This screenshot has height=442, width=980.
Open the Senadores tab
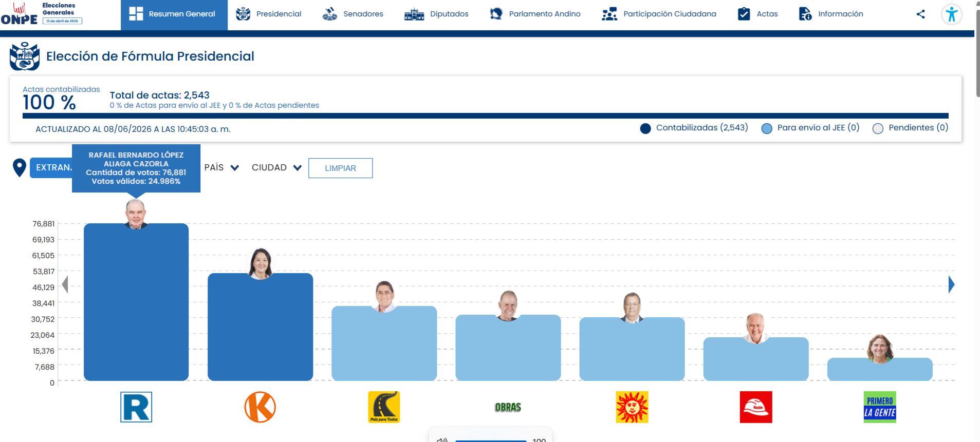tap(353, 14)
